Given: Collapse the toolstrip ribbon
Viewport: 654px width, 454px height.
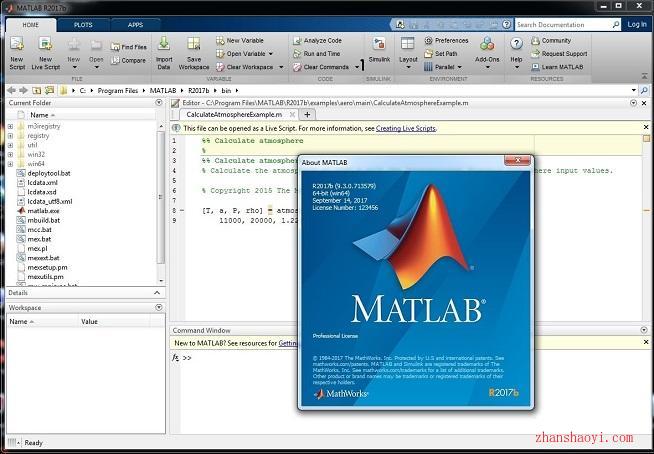Looking at the screenshot, I should tap(645, 77).
